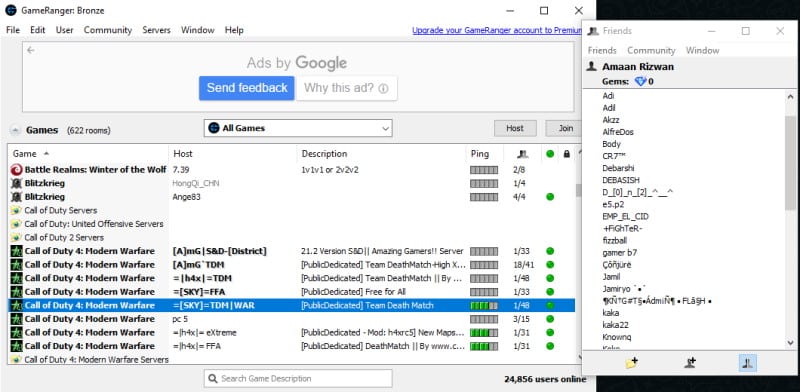Click the ad back arrow
The image size is (800, 392).
[x=31, y=50]
